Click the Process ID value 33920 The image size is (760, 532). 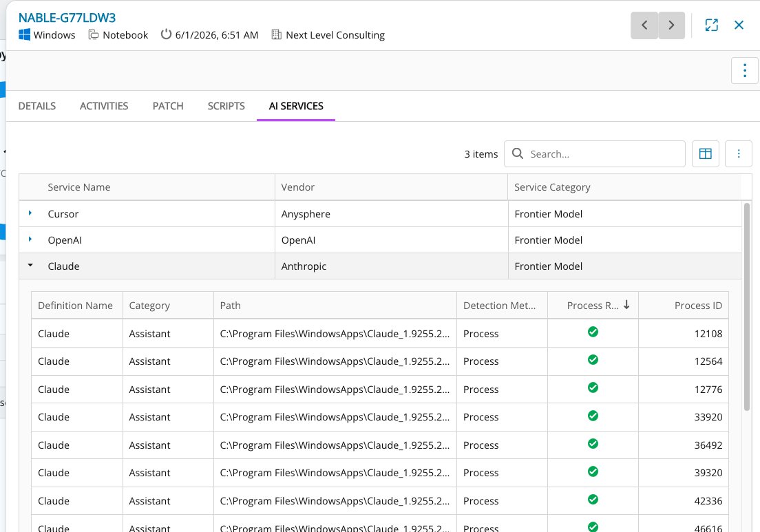708,416
